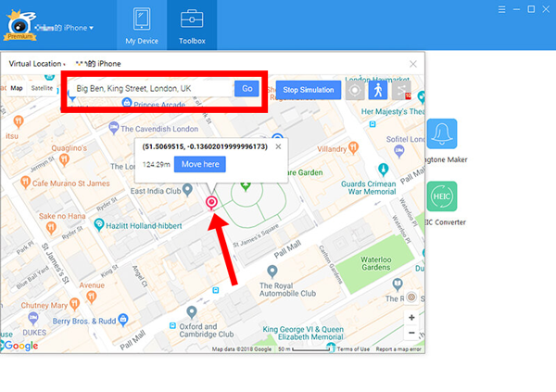Screen dimensions: 556x392
Task: Open the Ringtone Maker tool
Action: pyautogui.click(x=442, y=133)
